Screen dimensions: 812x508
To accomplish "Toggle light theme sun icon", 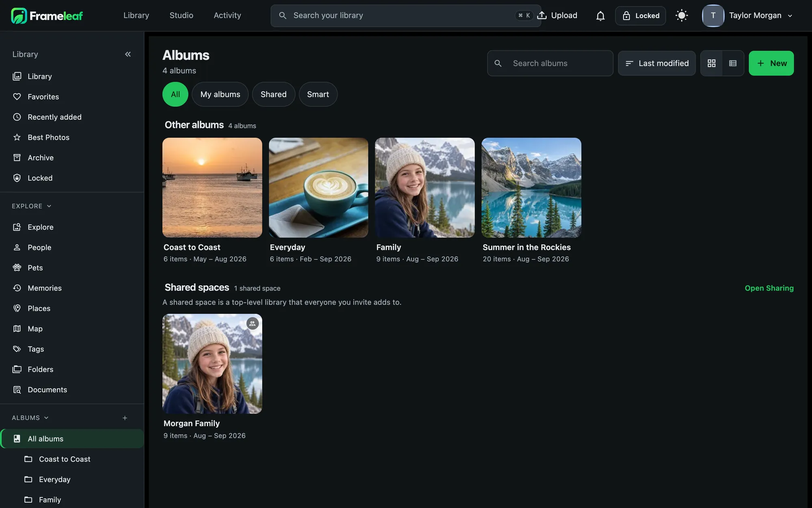I will click(x=681, y=16).
